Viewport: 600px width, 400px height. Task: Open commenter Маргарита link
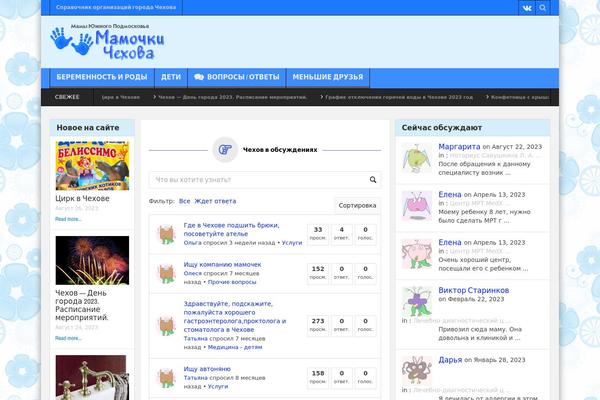point(459,147)
